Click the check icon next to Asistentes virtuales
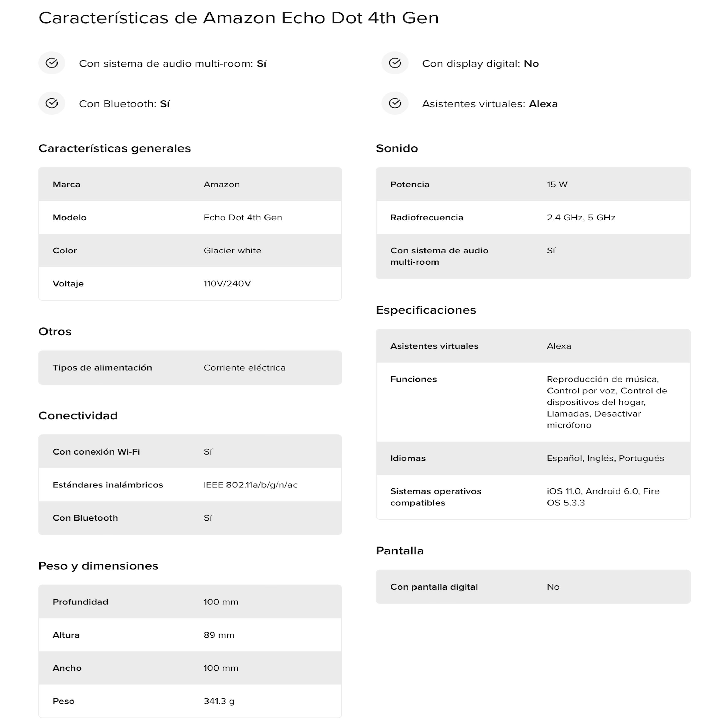The image size is (728, 728). click(394, 103)
